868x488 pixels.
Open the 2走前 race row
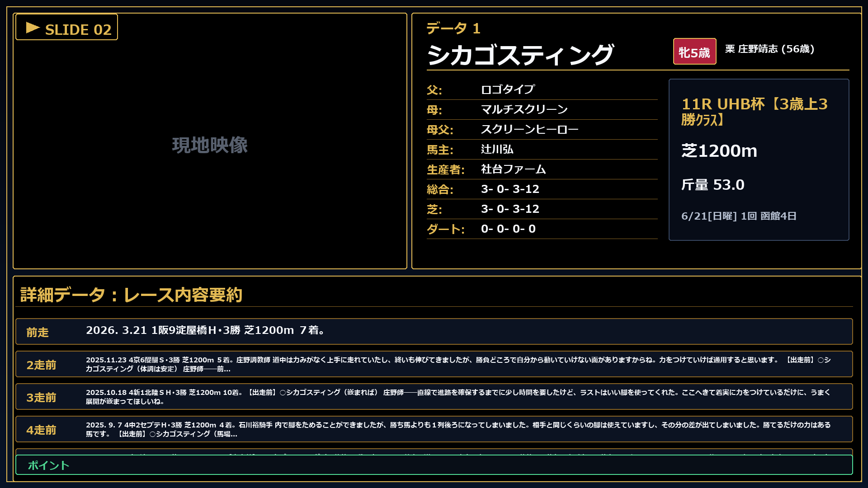[x=434, y=364]
